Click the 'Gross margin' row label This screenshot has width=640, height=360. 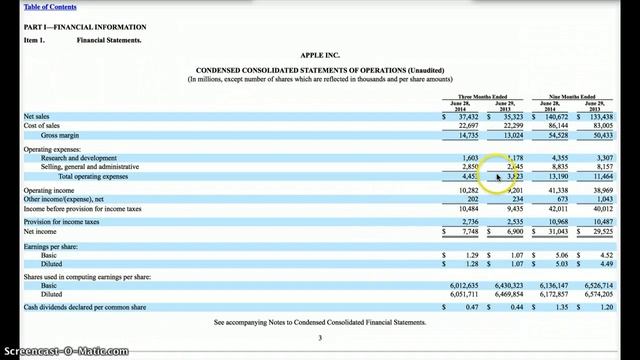point(60,136)
